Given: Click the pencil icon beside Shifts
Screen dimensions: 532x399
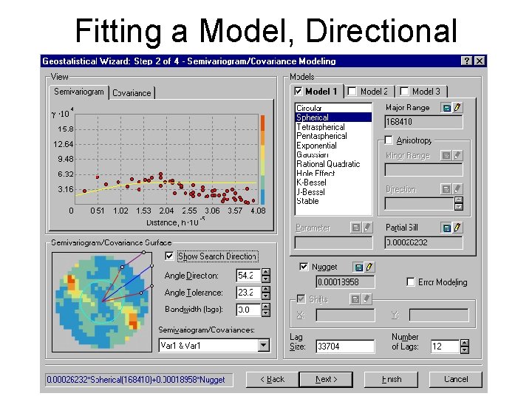Looking at the screenshot, I should click(366, 299).
